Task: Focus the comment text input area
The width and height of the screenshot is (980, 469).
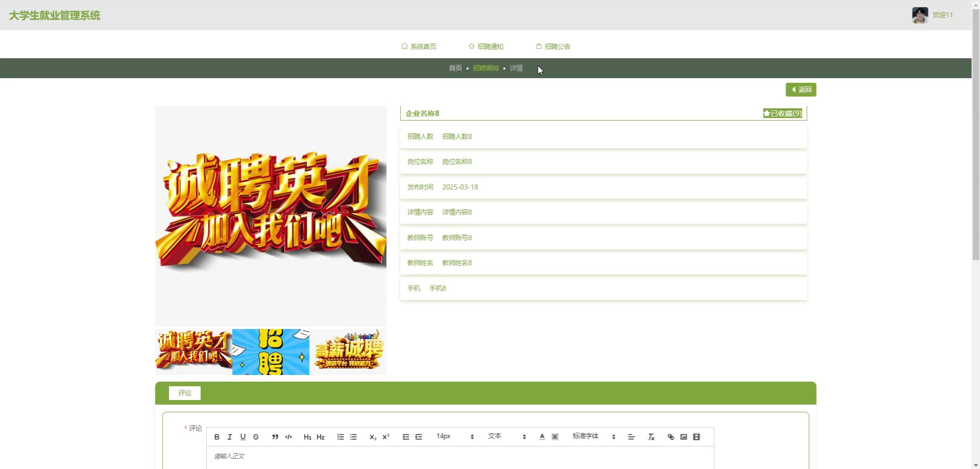Action: tap(460, 457)
